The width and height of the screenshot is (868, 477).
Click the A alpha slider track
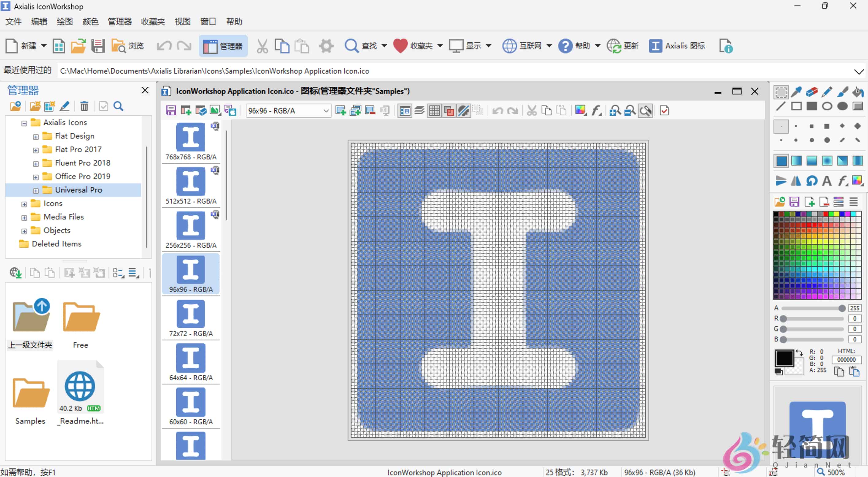(x=812, y=308)
